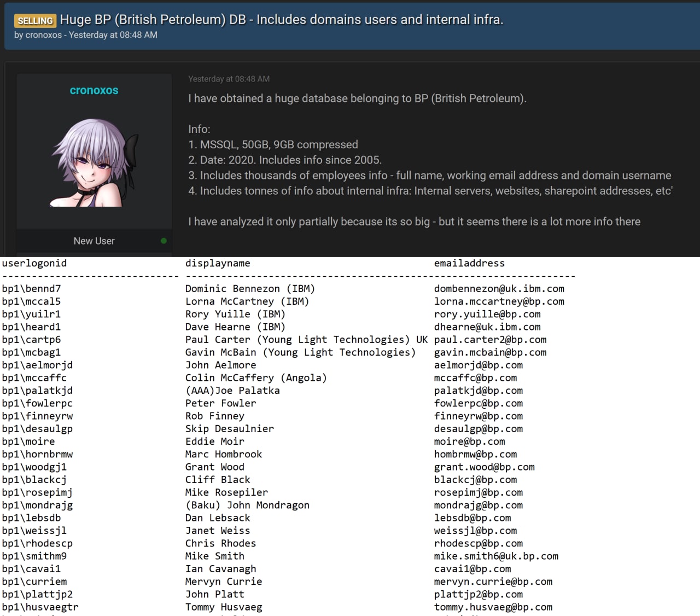700x616 pixels.
Task: Select email paul.carter2@bp.com
Action: point(491,340)
